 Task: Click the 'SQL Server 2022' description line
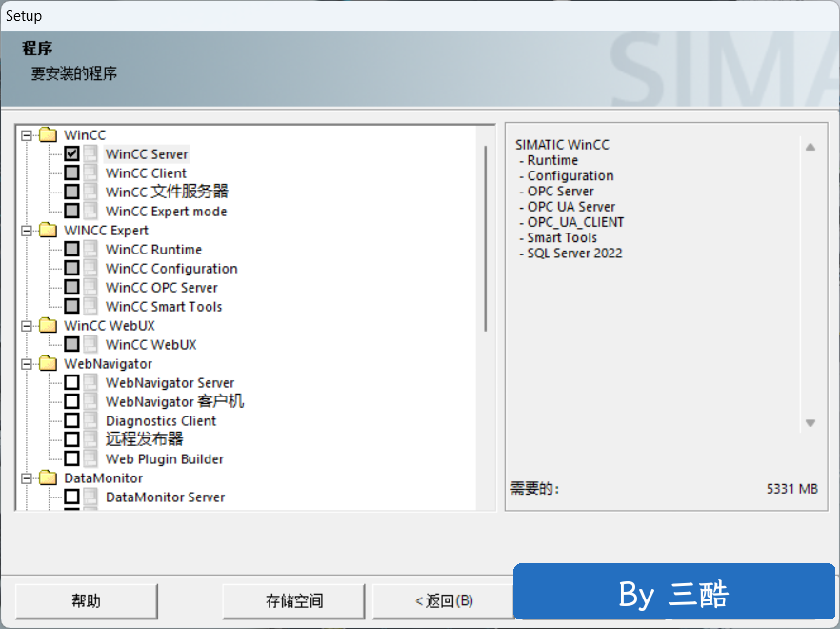[x=574, y=254]
